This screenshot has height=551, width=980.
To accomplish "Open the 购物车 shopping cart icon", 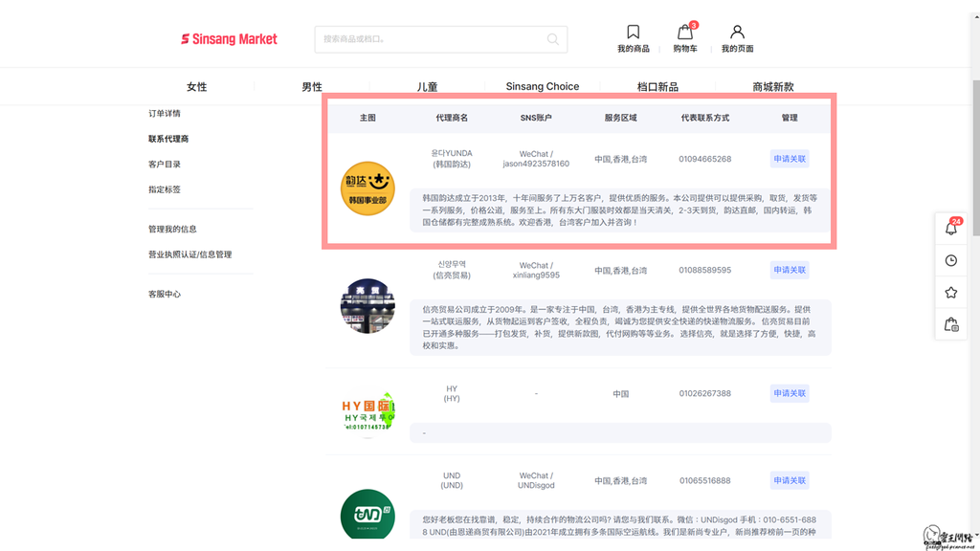I will (x=685, y=32).
